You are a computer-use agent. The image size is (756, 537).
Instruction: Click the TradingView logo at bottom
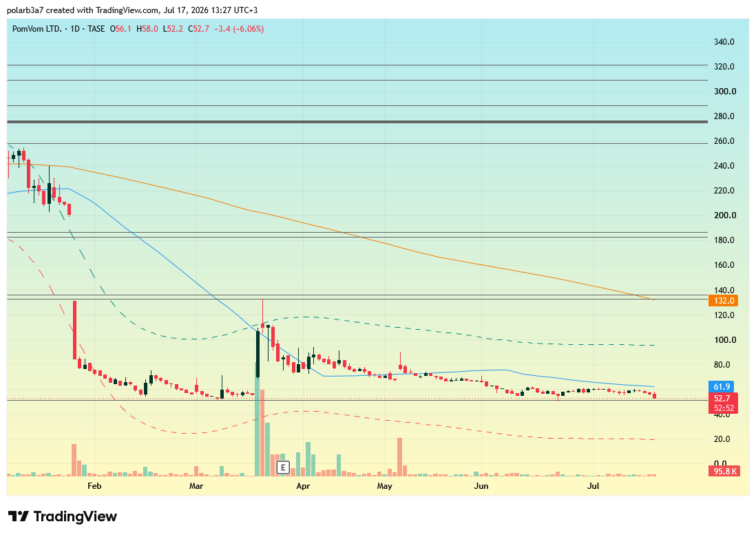63,516
